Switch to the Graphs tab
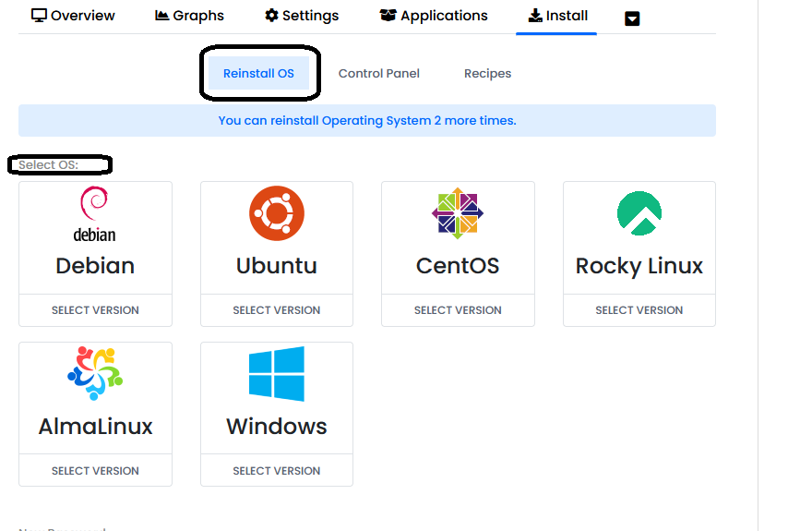 [x=189, y=16]
